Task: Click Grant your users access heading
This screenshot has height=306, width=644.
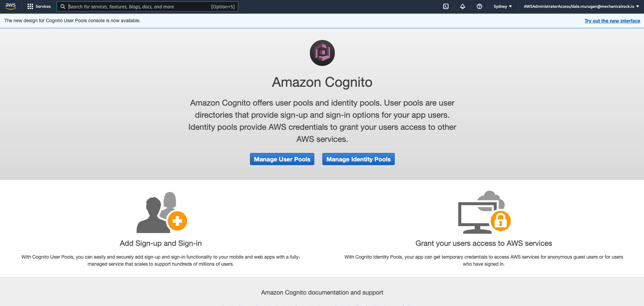Action: pos(484,243)
